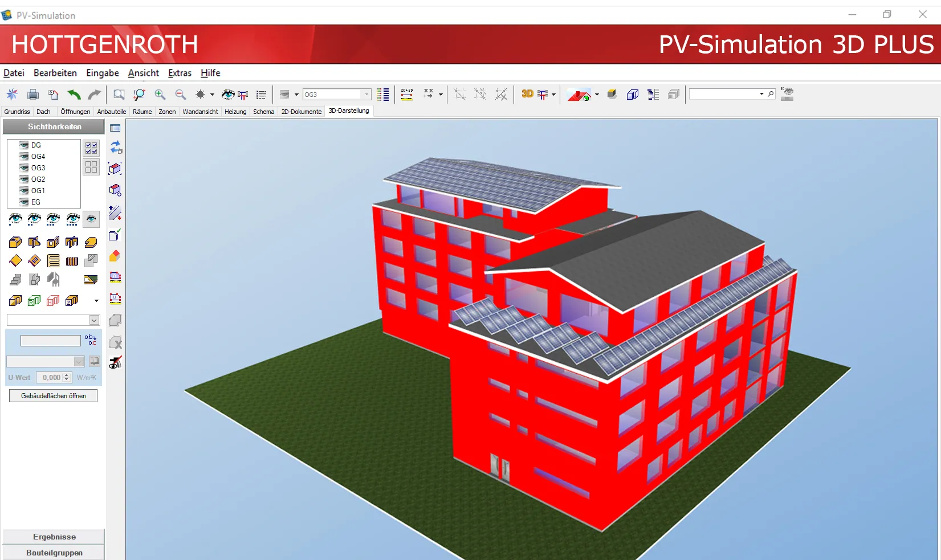Screen dimensions: 941x560
Task: Click the zoom in magnifier icon
Action: pyautogui.click(x=160, y=95)
